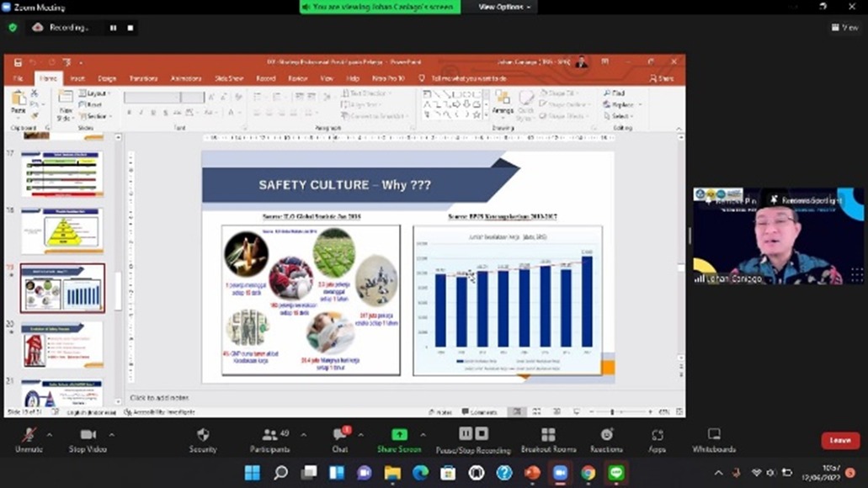
Task: Switch to the Design ribbon tab
Action: point(107,78)
